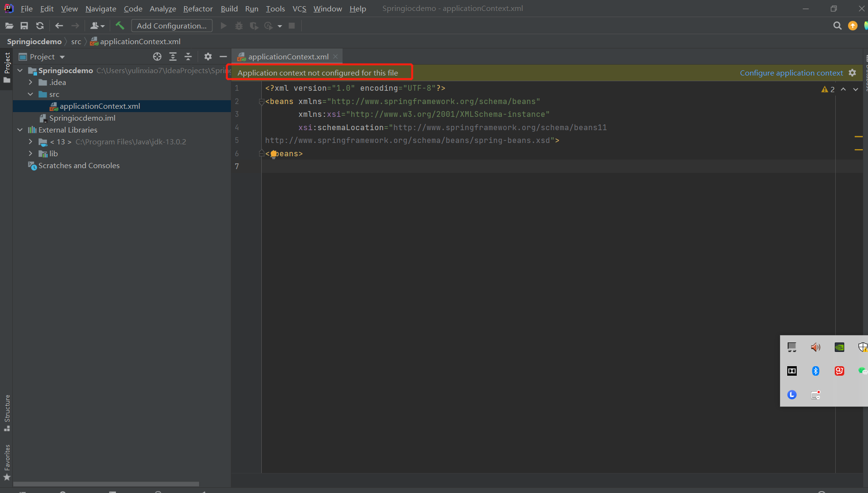Collapse External Libraries node
The width and height of the screenshot is (868, 493).
click(20, 130)
